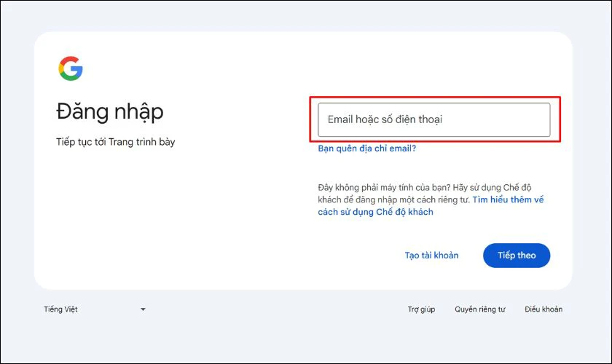Viewport: 612px width, 364px height.
Task: Open the Quyền riêng tư footer link
Action: (479, 309)
